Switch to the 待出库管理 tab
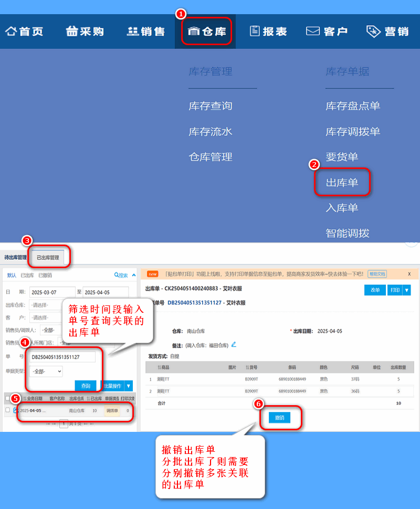The width and height of the screenshot is (420, 509). 16,258
